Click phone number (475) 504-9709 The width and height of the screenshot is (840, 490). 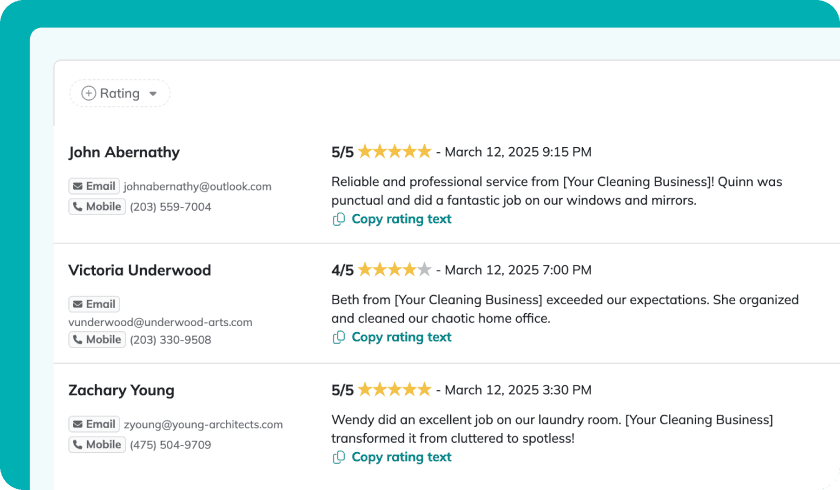coord(170,445)
